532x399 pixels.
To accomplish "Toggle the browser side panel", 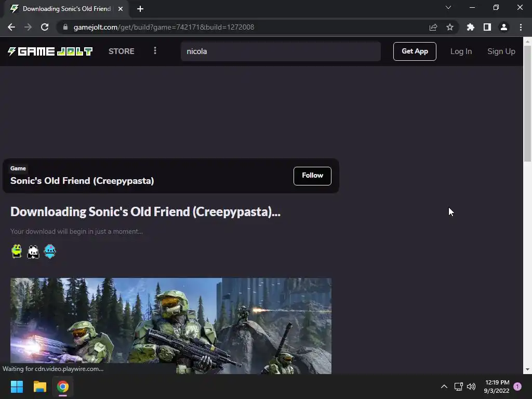I will point(487,27).
